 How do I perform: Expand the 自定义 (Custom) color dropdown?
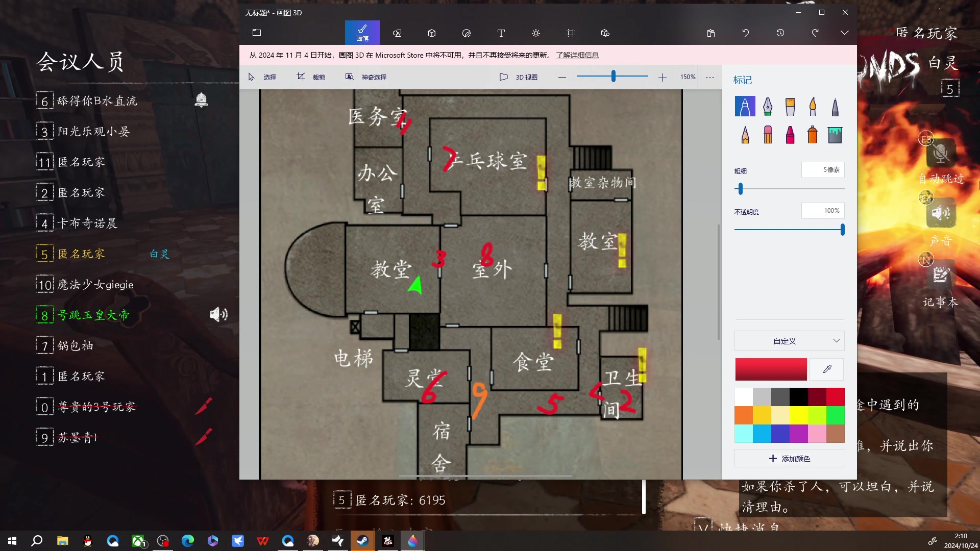pyautogui.click(x=789, y=340)
